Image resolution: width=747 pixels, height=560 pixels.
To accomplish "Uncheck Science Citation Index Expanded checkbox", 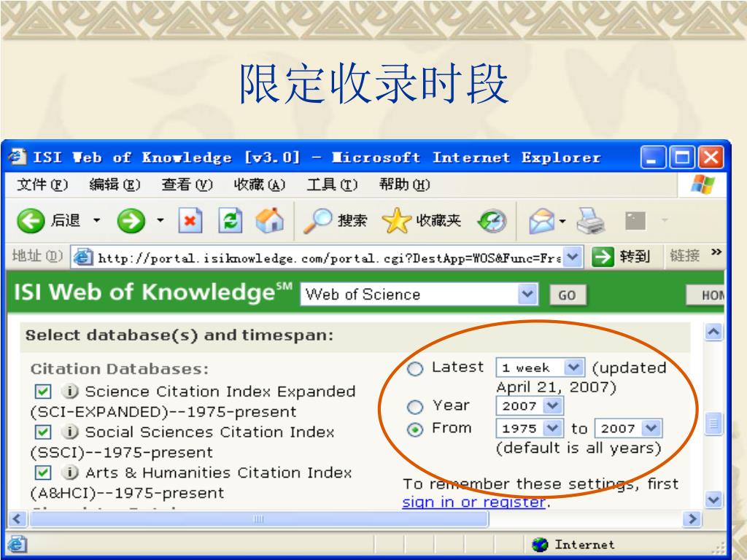I will [43, 392].
